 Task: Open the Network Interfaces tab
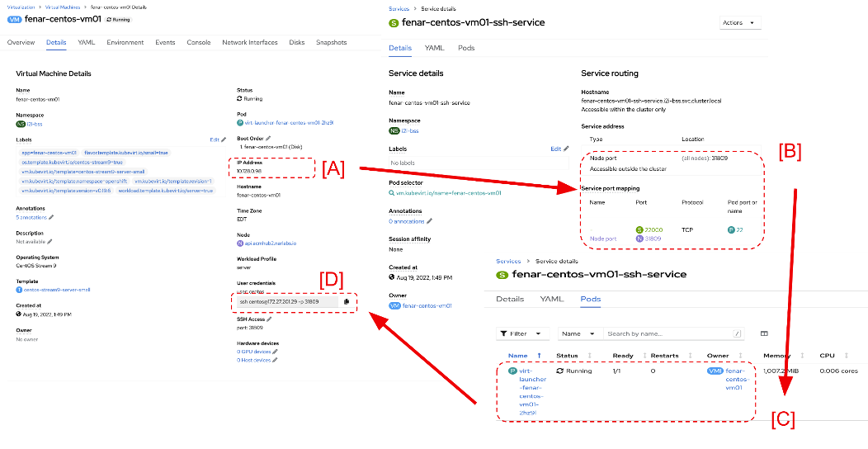tap(250, 43)
